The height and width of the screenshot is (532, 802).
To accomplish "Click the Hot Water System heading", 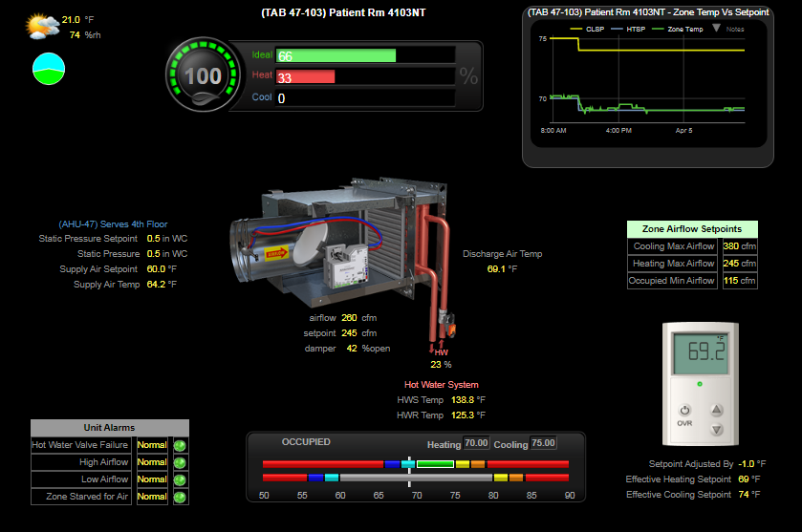I will [x=441, y=385].
